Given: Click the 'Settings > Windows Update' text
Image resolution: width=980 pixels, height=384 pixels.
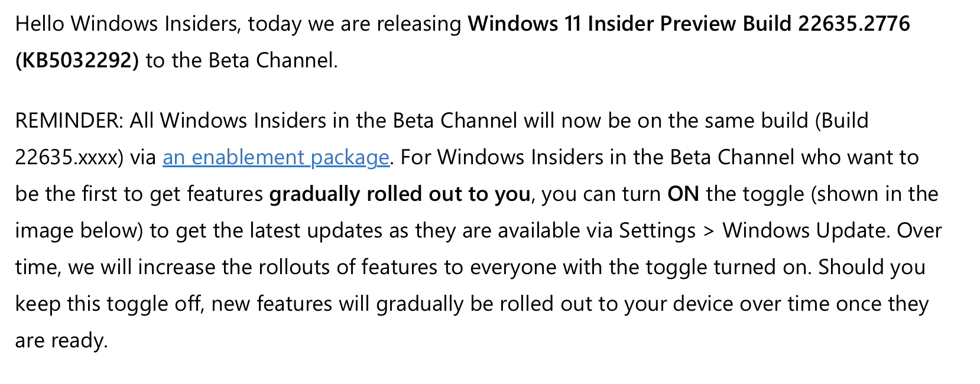Looking at the screenshot, I should tap(753, 231).
